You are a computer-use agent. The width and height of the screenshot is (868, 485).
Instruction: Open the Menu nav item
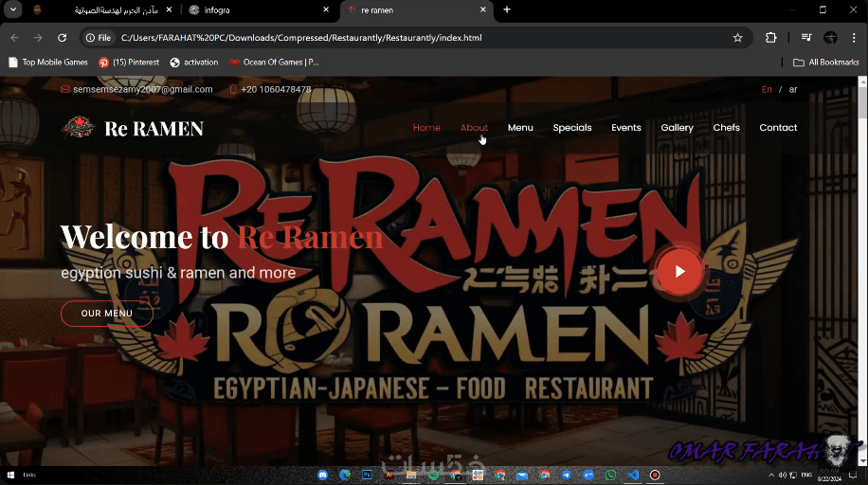coord(520,127)
